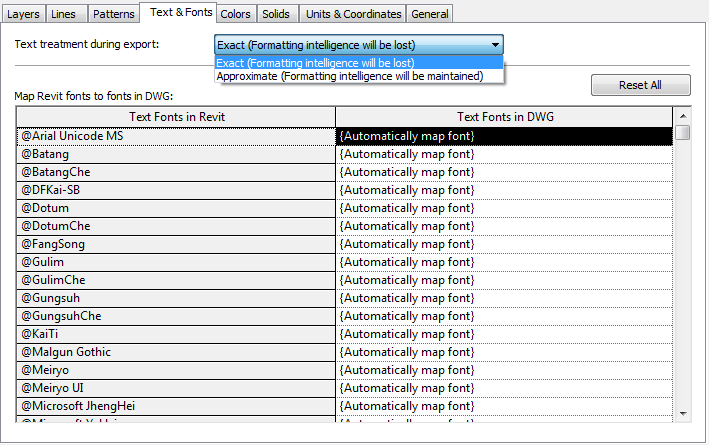Open the Solids tab
This screenshot has height=445, width=709.
(x=277, y=14)
